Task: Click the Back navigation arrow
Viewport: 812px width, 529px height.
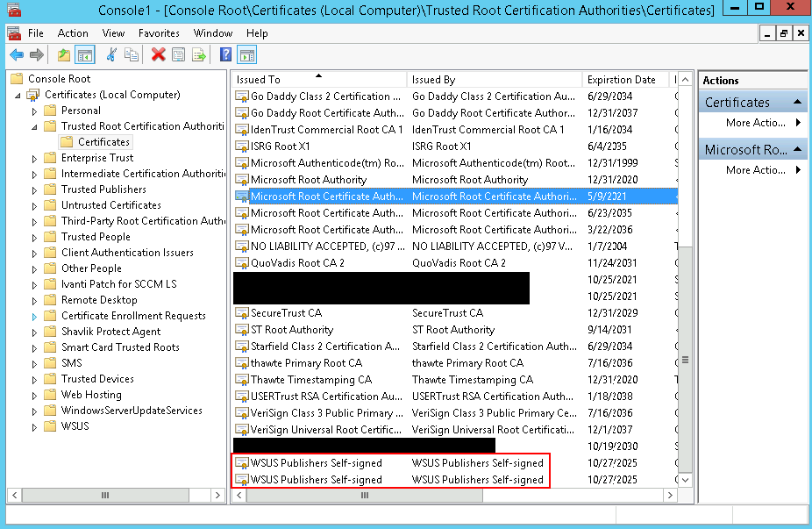Action: click(18, 54)
